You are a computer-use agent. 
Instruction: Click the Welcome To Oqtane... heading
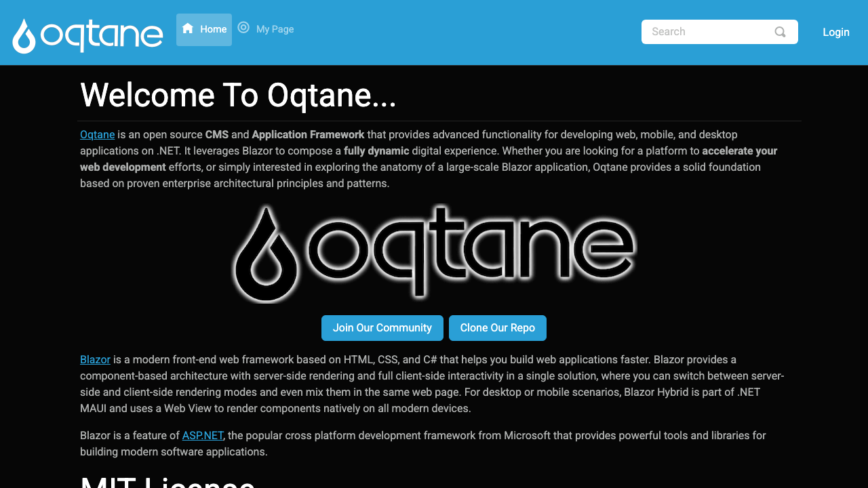pyautogui.click(x=238, y=95)
